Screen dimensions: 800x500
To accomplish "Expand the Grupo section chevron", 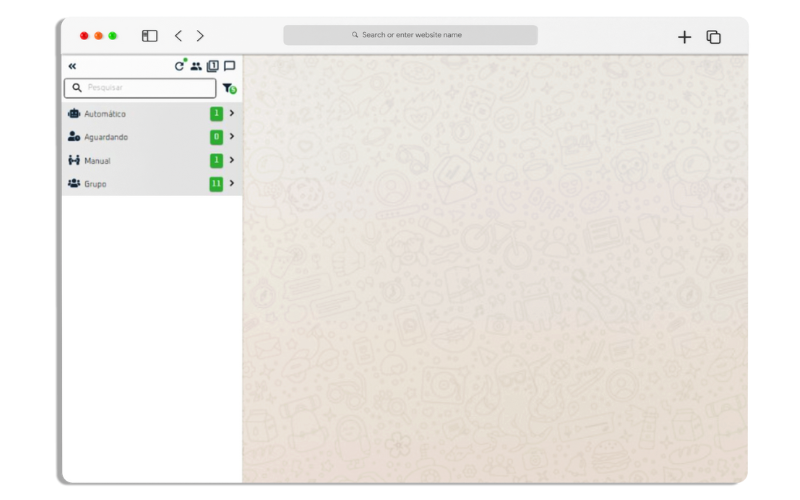I will click(232, 183).
